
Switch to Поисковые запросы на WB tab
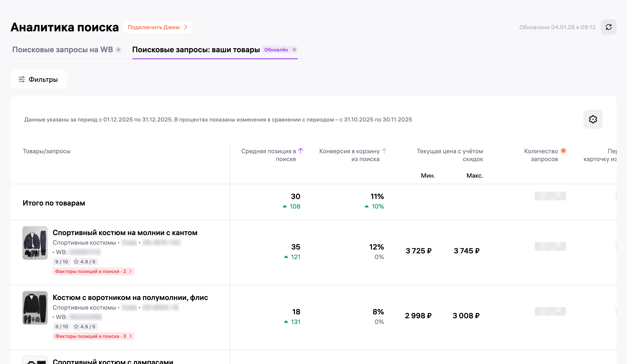tap(62, 49)
